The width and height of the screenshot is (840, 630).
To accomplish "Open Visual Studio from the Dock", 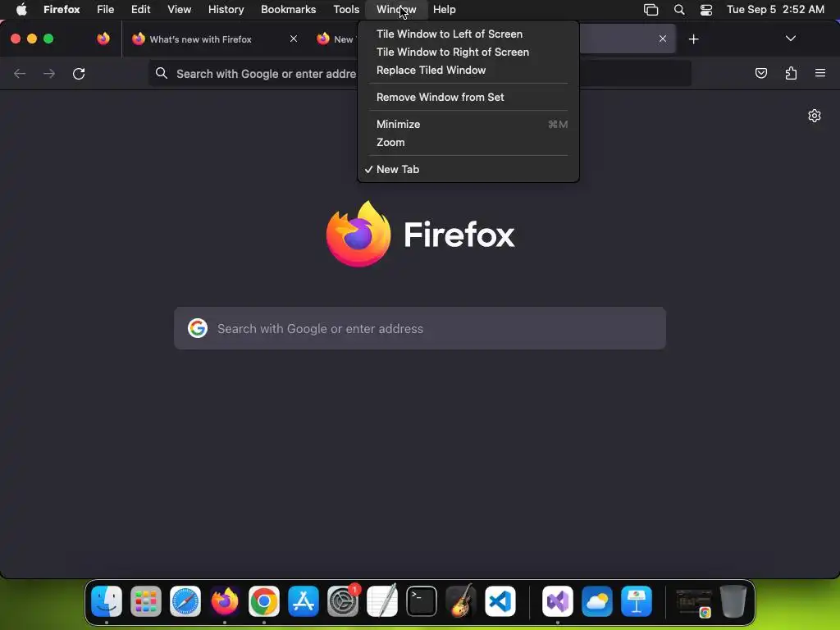I will (x=558, y=601).
